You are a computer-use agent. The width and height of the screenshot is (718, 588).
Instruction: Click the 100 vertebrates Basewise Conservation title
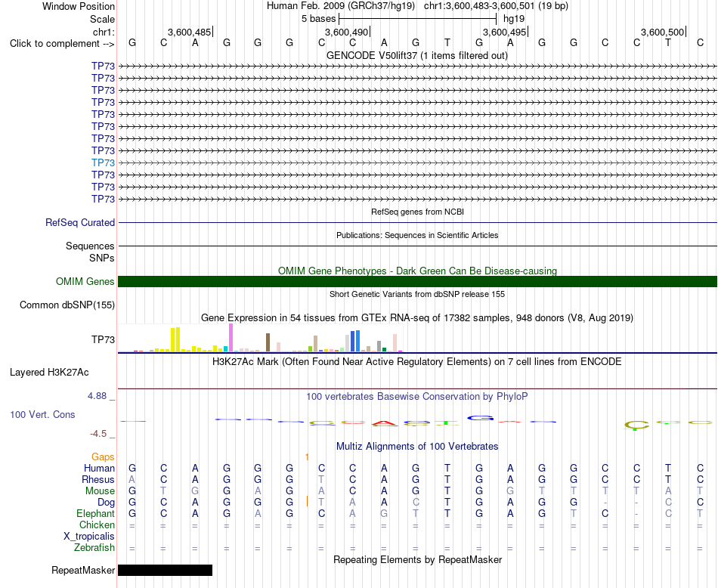pos(416,397)
